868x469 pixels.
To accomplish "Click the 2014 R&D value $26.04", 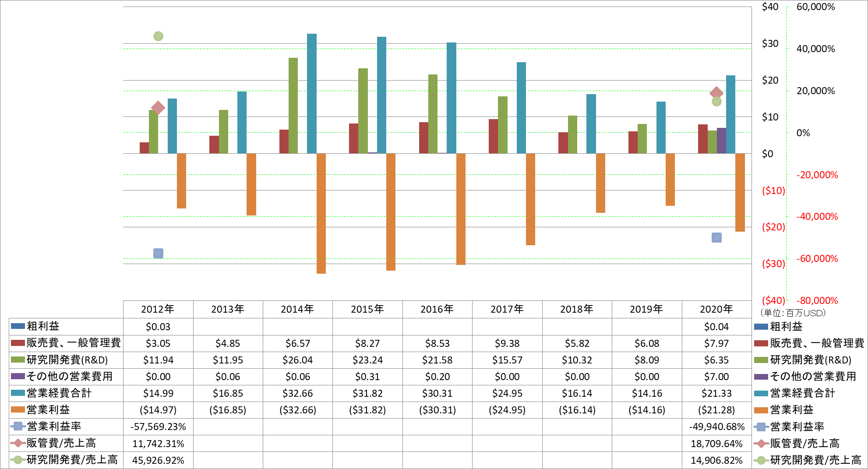I will (x=297, y=360).
